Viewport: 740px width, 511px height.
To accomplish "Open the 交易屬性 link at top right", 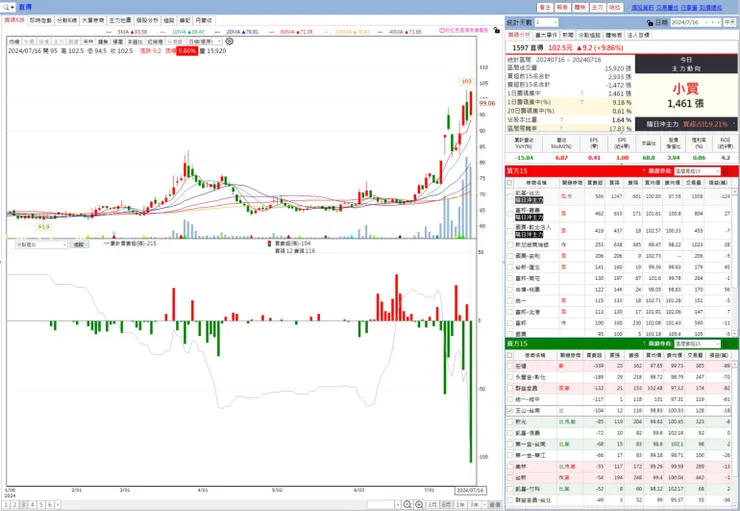I will tap(667, 8).
